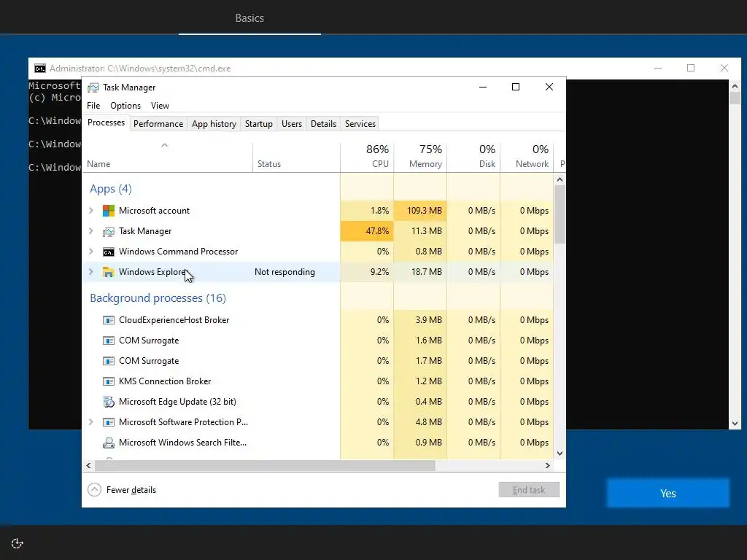
Task: Sort processes by Disk column
Action: [473, 157]
